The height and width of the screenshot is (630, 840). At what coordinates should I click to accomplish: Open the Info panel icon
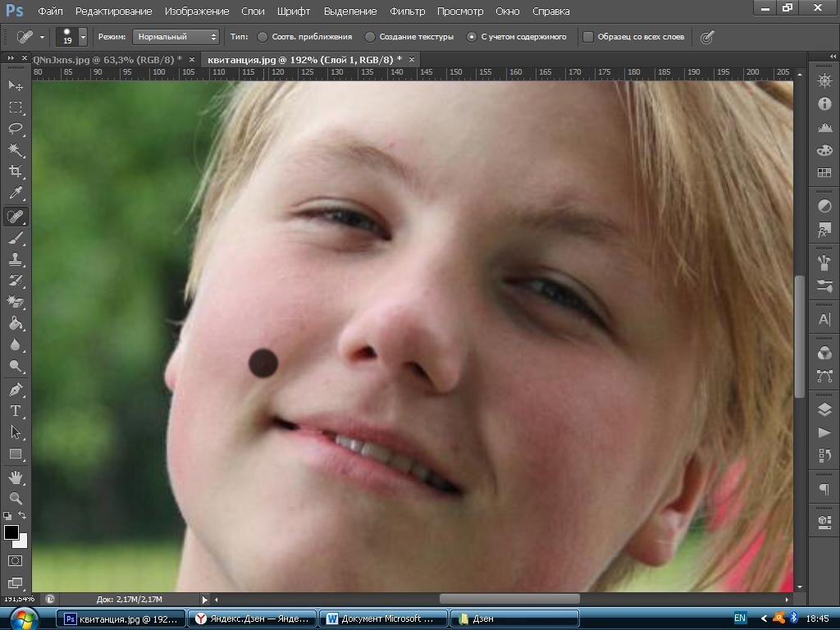click(x=824, y=104)
